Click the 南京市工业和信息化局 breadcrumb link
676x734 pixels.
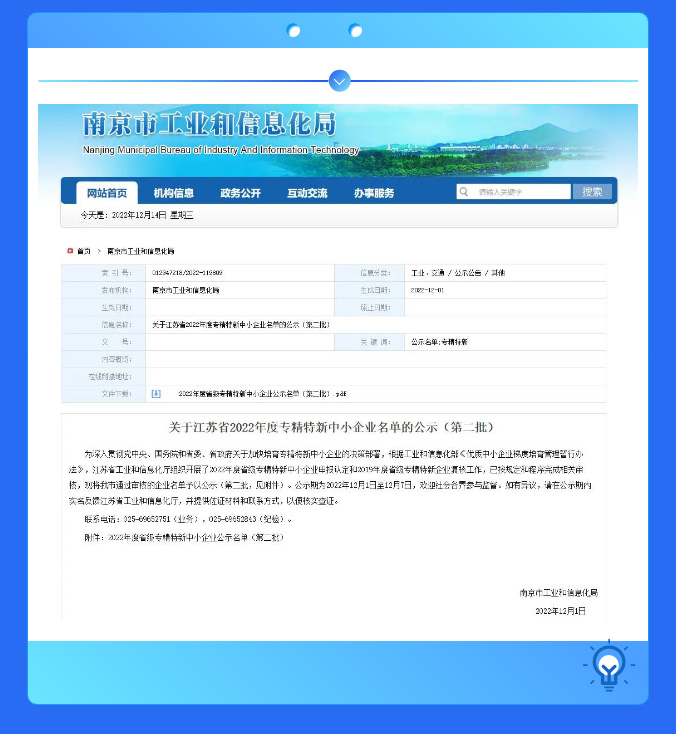(140, 251)
